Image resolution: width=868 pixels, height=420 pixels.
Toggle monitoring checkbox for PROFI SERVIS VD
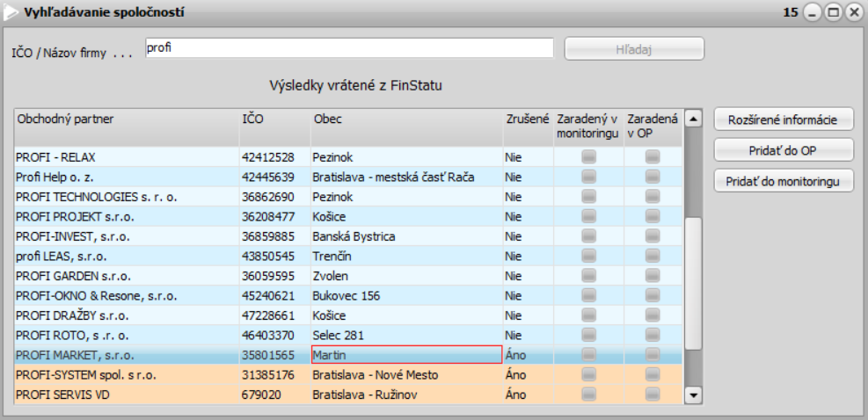click(588, 395)
